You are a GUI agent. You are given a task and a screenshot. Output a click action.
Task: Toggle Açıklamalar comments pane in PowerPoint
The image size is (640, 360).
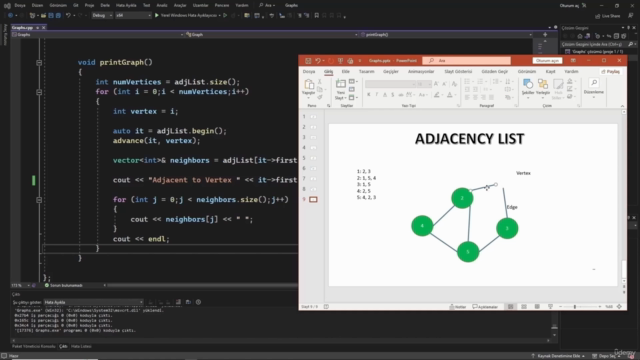[x=485, y=307]
